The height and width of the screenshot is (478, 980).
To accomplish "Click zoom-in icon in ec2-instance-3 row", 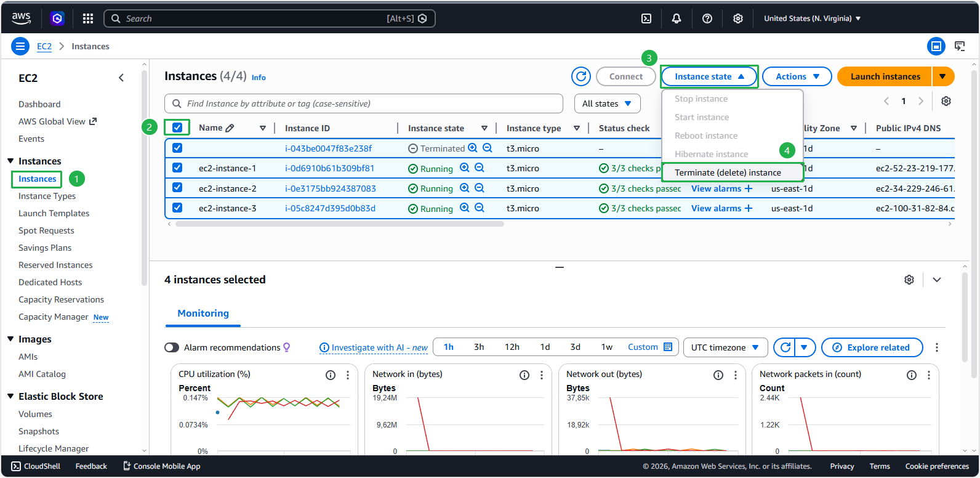I will [465, 208].
